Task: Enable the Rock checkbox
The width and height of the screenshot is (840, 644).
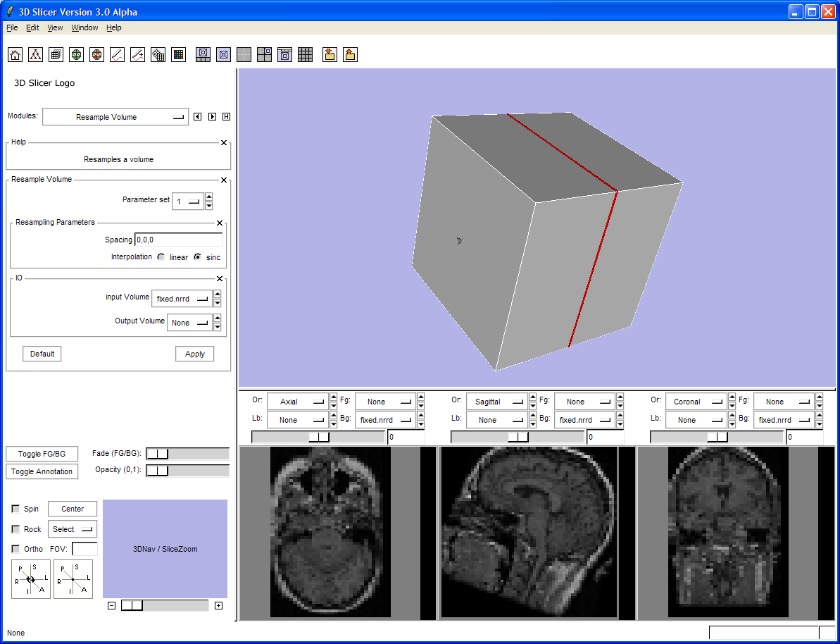Action: coord(16,529)
